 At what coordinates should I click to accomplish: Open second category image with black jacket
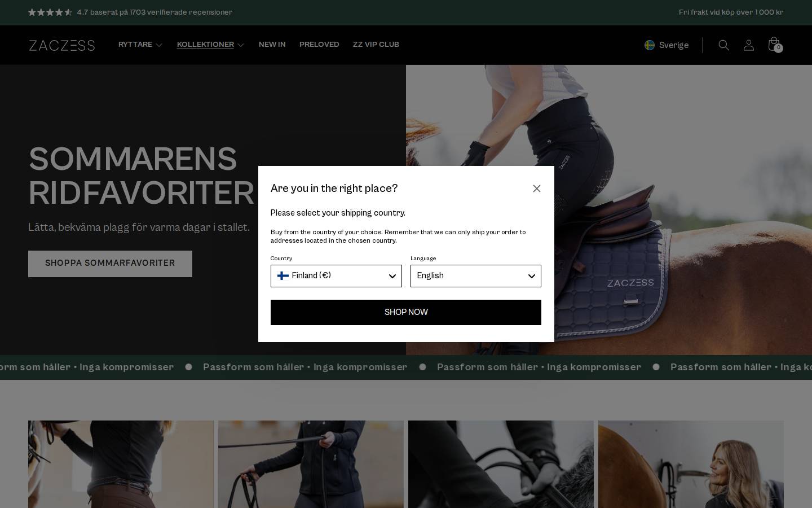311,464
